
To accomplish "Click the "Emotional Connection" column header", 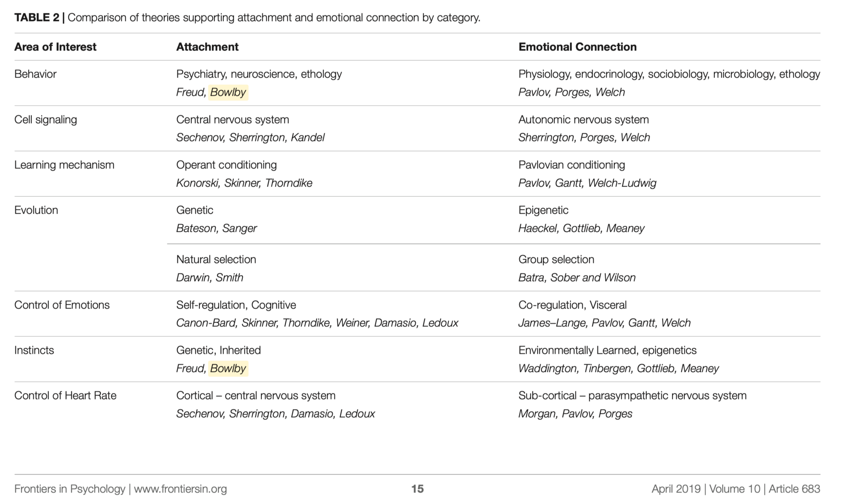I will (577, 47).
